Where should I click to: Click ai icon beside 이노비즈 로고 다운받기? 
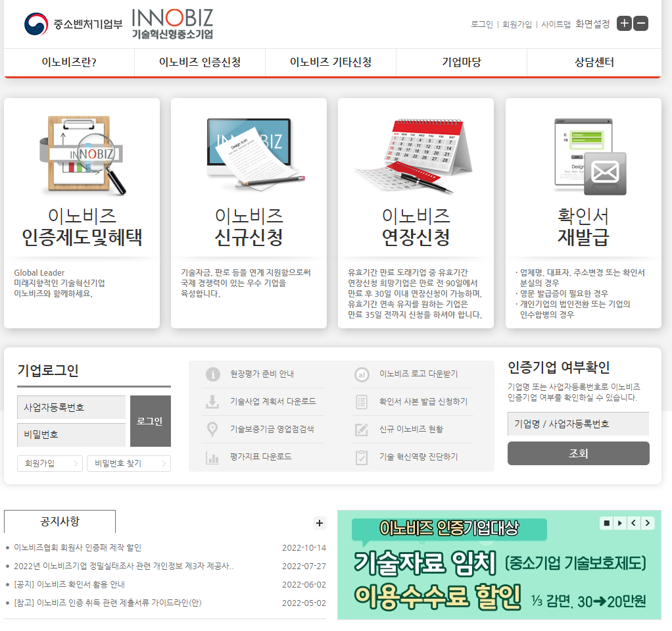(x=362, y=374)
